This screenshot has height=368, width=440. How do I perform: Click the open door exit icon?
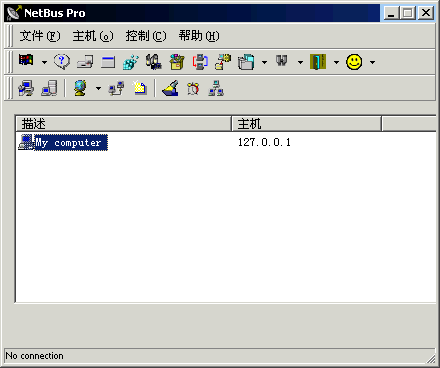(x=318, y=62)
